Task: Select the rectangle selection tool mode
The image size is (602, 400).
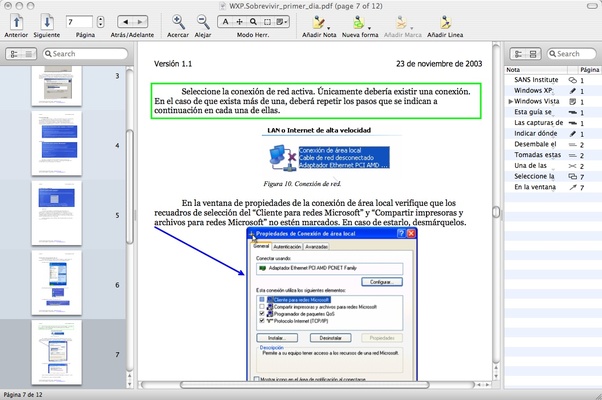Action: (x=267, y=22)
